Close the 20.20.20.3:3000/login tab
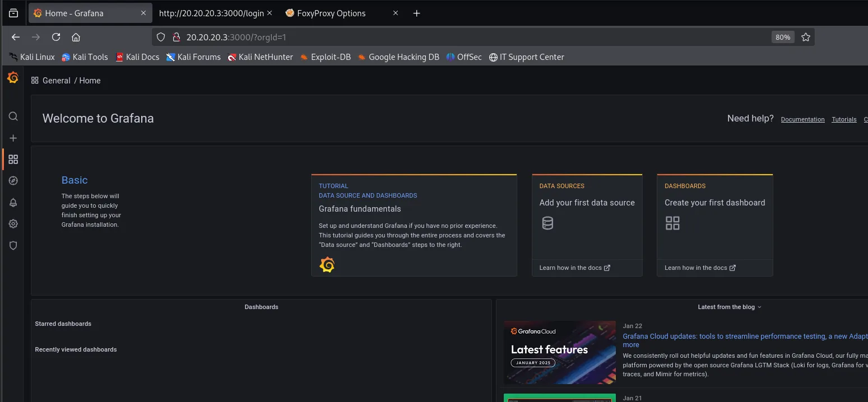 [x=270, y=13]
